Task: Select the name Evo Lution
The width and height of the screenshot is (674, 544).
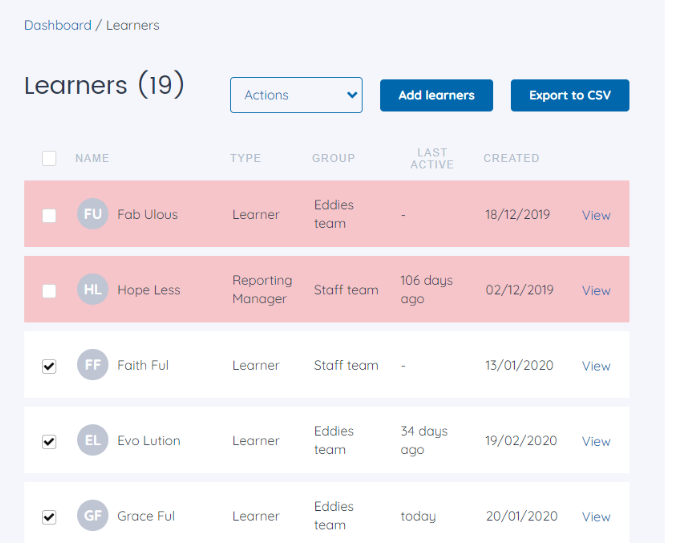Action: click(149, 441)
